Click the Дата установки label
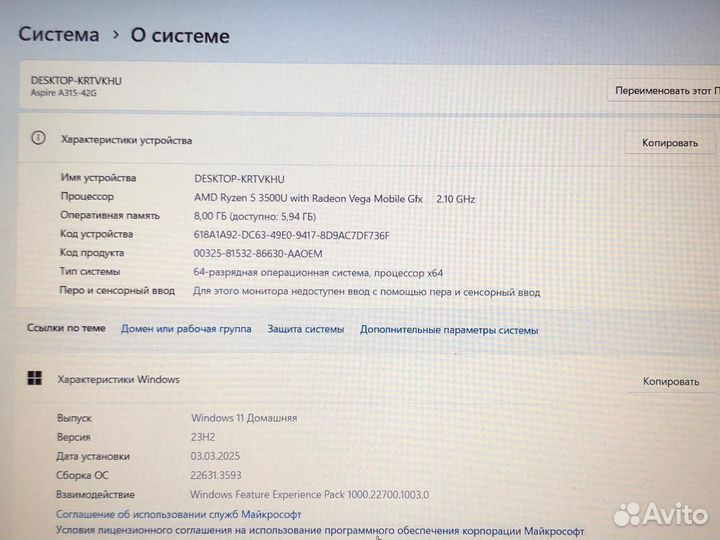The image size is (720, 540). [x=93, y=456]
